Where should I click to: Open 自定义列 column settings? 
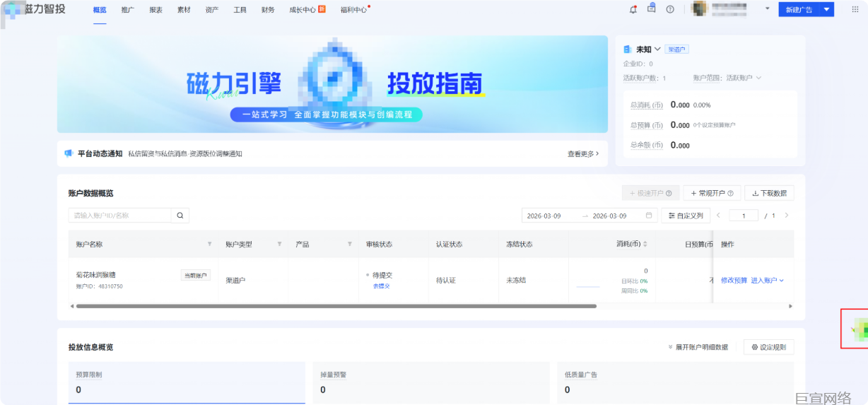tap(686, 216)
